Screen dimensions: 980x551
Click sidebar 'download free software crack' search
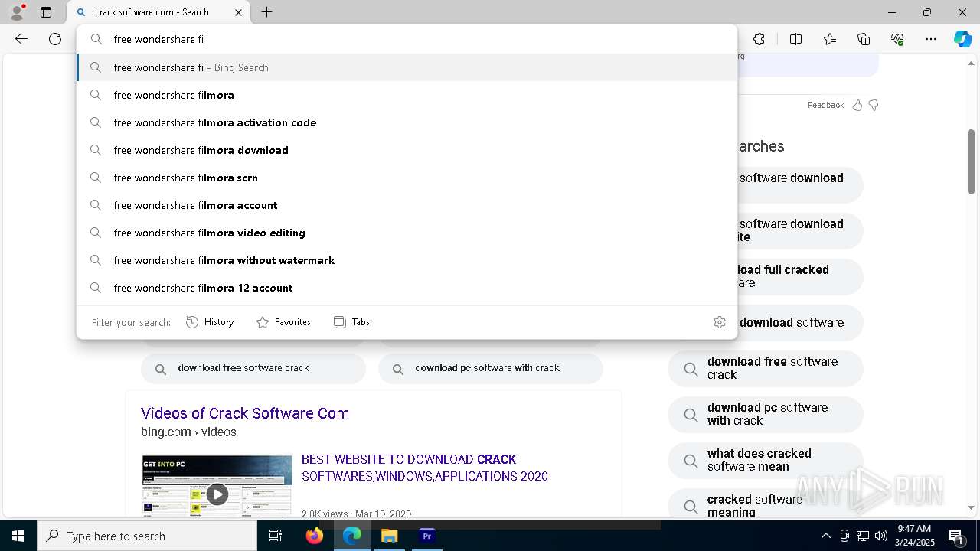coord(766,368)
